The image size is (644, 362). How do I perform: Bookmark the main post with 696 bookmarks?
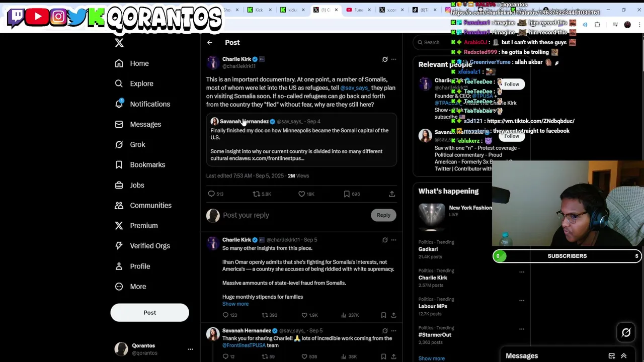point(347,194)
